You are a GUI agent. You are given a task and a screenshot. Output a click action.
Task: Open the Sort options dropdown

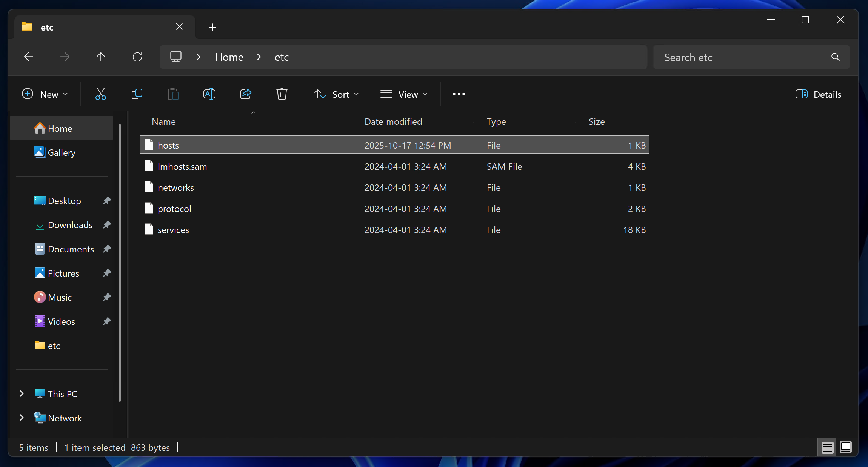pyautogui.click(x=336, y=94)
